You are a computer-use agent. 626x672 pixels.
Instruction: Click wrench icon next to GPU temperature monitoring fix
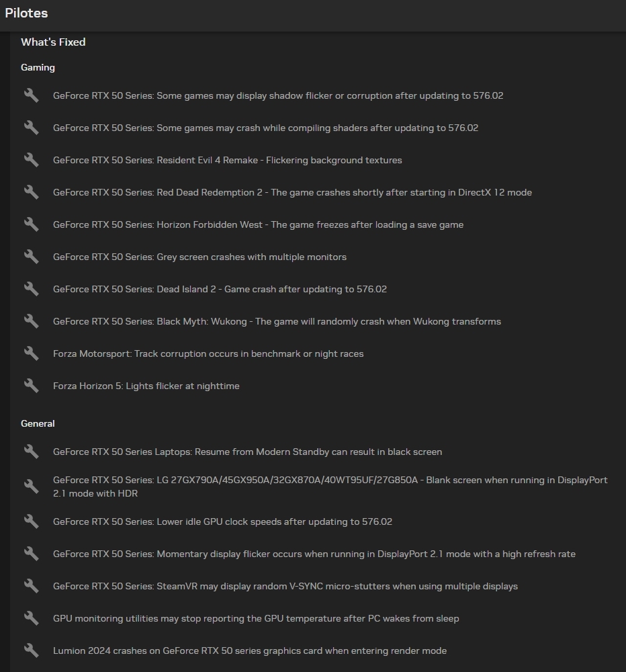[x=31, y=618]
